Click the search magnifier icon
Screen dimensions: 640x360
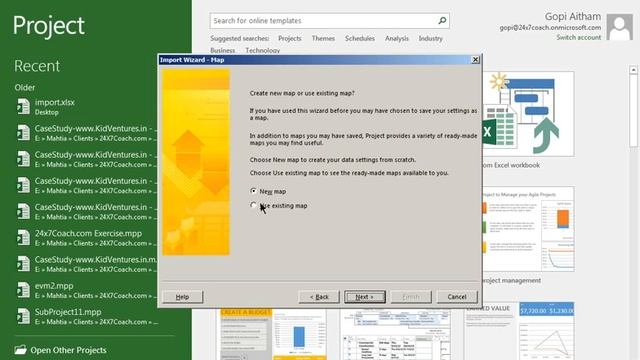[x=442, y=20]
